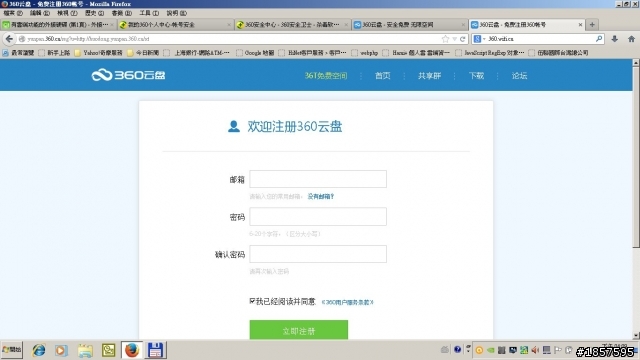Toggle the 我已经阅读并同意 checkbox
Viewport: 640px width, 360px height.
tap(252, 301)
